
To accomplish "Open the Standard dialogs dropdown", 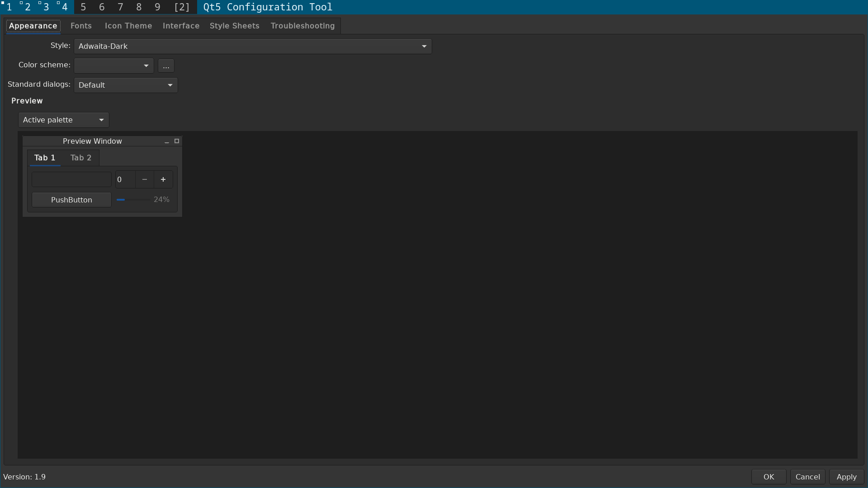I will coord(126,85).
